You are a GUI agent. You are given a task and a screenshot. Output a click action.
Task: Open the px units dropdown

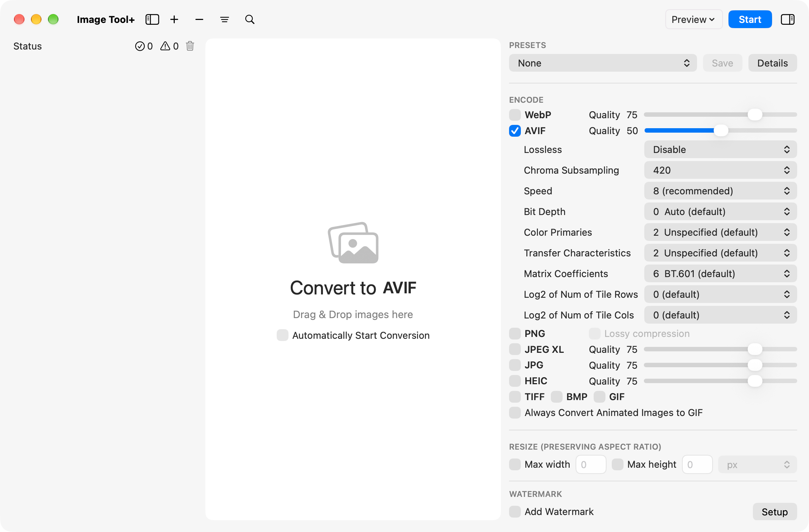757,465
